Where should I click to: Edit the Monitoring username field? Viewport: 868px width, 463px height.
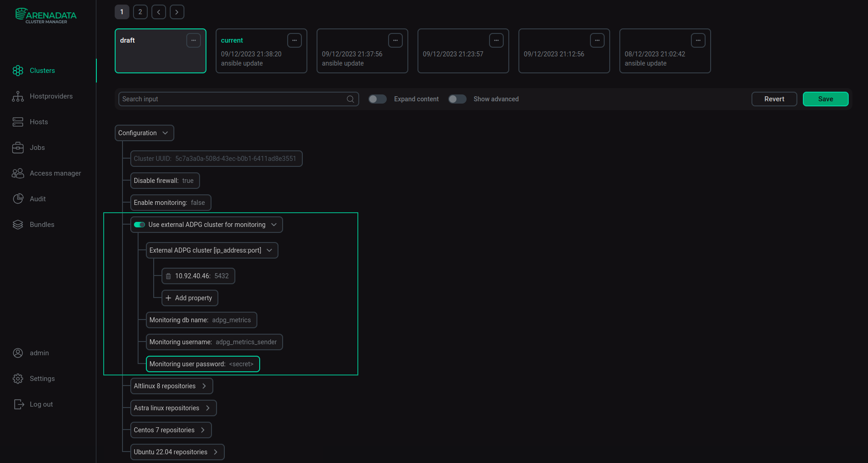[214, 342]
